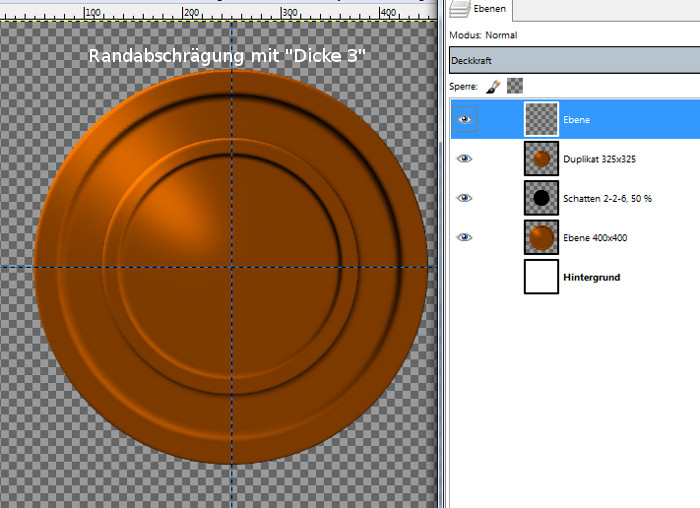The height and width of the screenshot is (508, 700).
Task: Click the Ebene 400x400 layer thumbnail
Action: point(541,237)
